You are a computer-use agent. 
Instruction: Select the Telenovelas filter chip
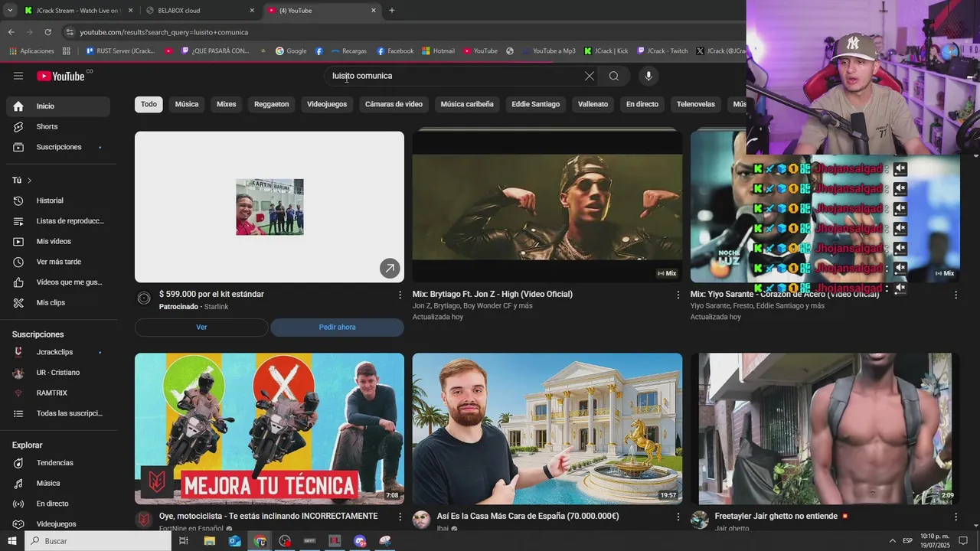[x=696, y=104]
